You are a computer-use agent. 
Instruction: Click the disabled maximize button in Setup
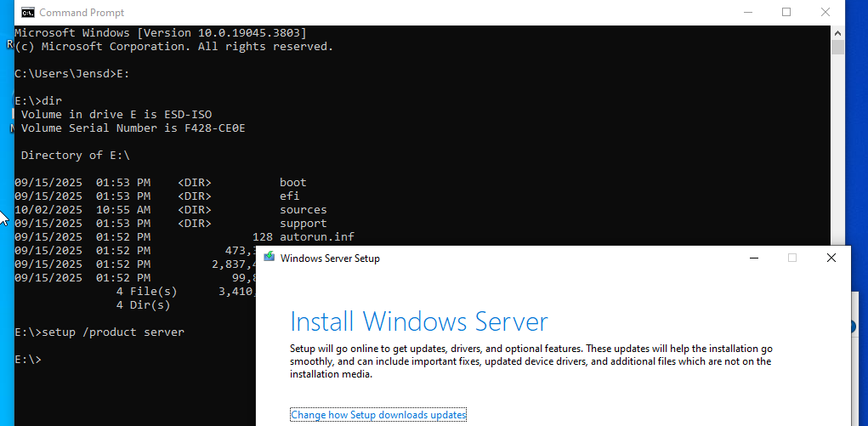(x=792, y=258)
